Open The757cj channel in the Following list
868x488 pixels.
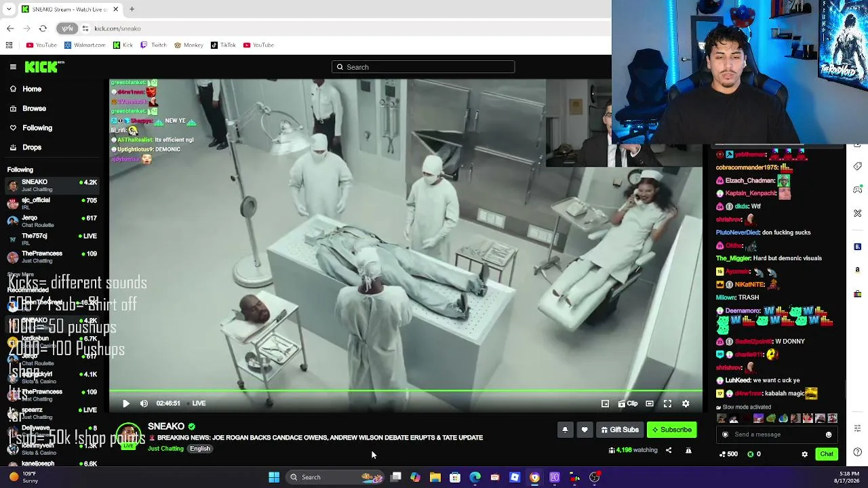click(52, 239)
